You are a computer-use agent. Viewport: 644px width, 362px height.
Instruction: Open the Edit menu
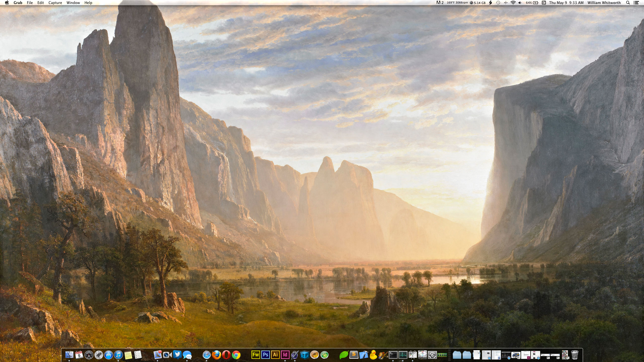[x=41, y=3]
